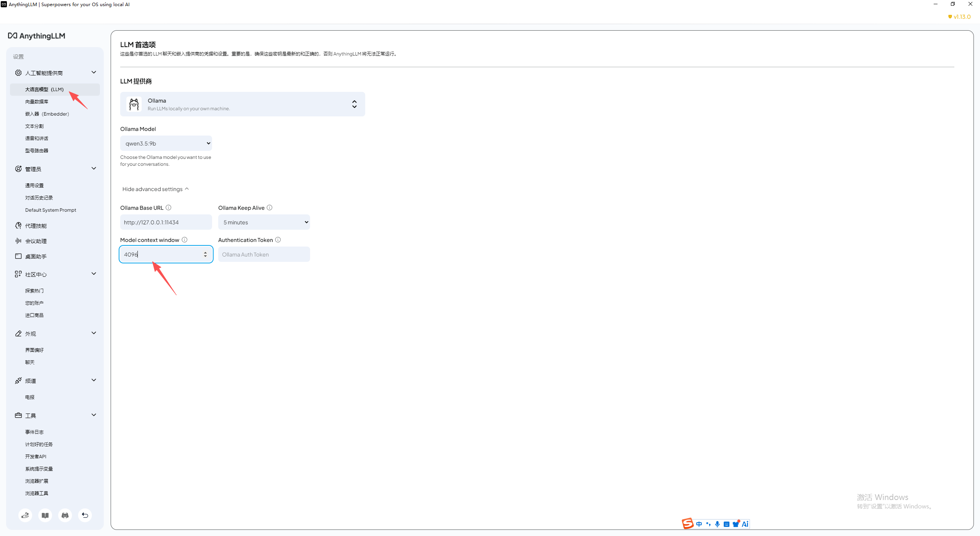The height and width of the screenshot is (536, 980).
Task: Click the Authentication Token input field
Action: (x=264, y=254)
